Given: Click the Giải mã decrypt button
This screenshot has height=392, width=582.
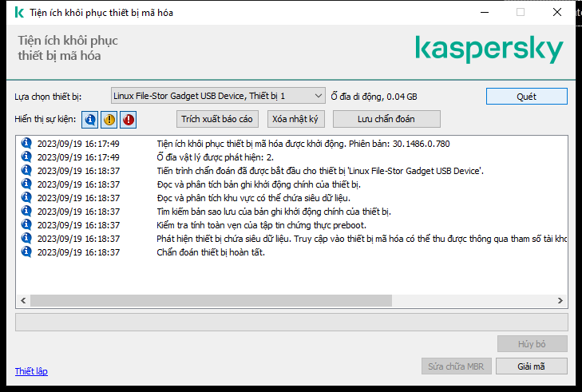Looking at the screenshot, I should click(531, 366).
